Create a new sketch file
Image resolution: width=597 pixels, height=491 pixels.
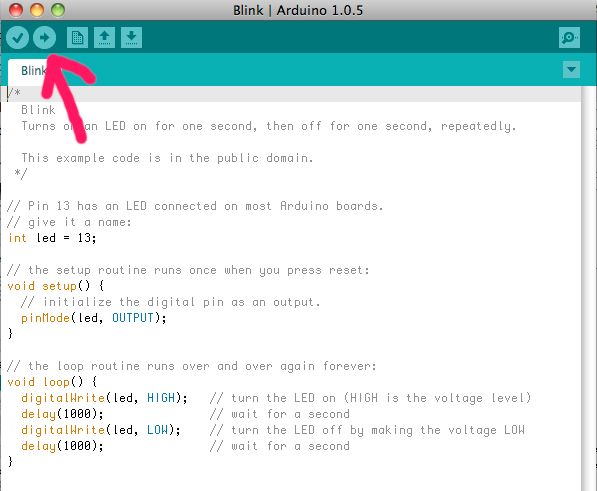(x=77, y=38)
